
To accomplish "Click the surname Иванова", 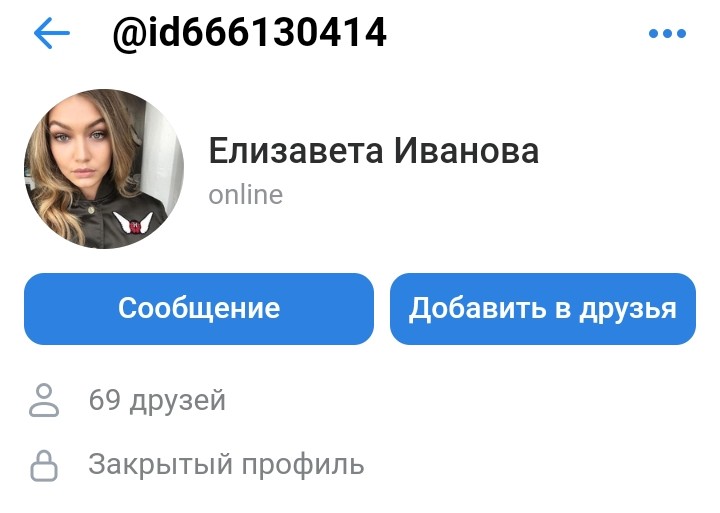I will pos(467,151).
